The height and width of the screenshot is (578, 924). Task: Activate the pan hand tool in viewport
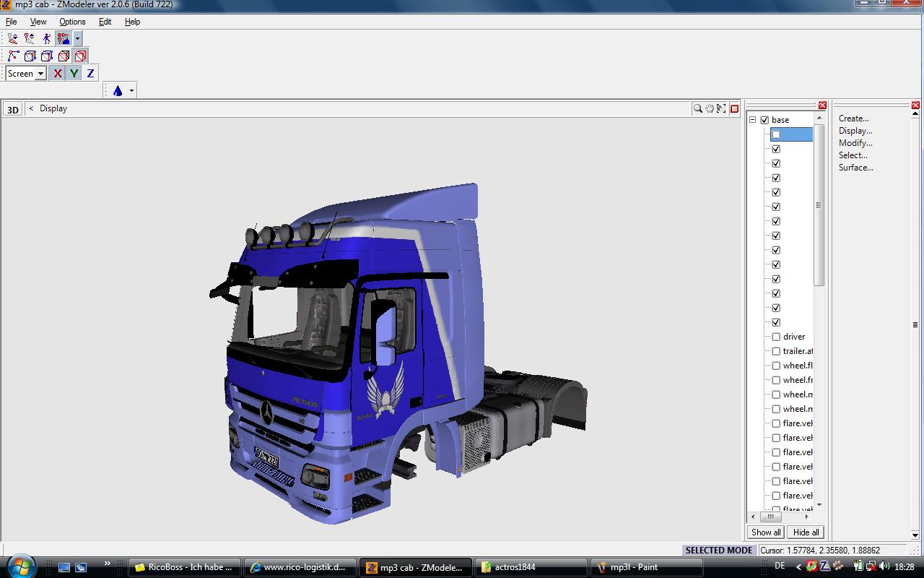click(710, 108)
